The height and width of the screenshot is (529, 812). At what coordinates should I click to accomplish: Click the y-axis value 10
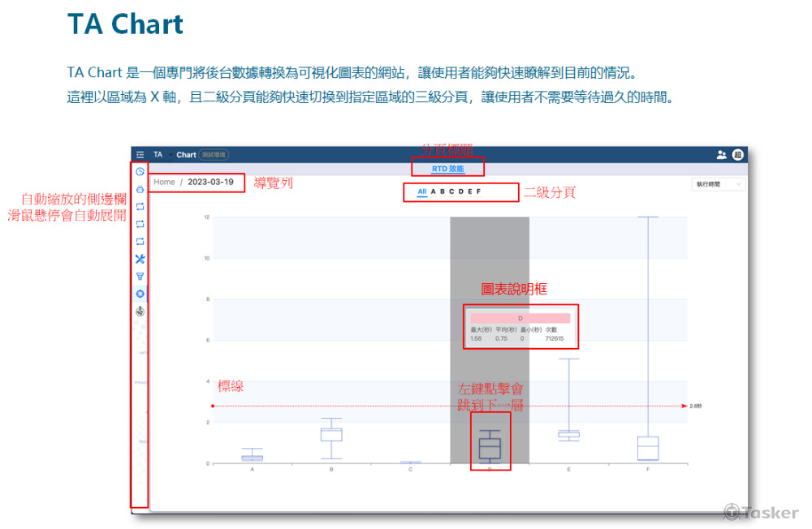206,258
